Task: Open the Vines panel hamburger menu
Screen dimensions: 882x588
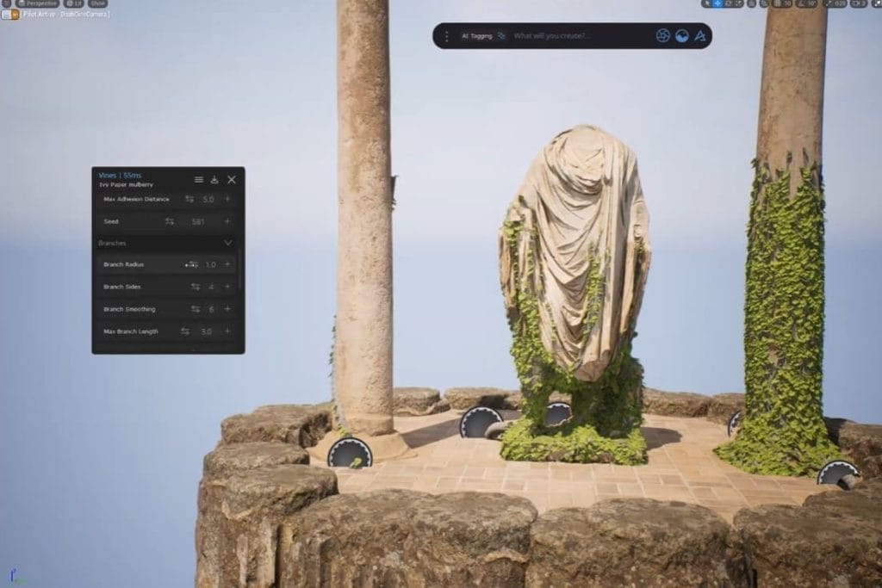Action: (x=199, y=180)
